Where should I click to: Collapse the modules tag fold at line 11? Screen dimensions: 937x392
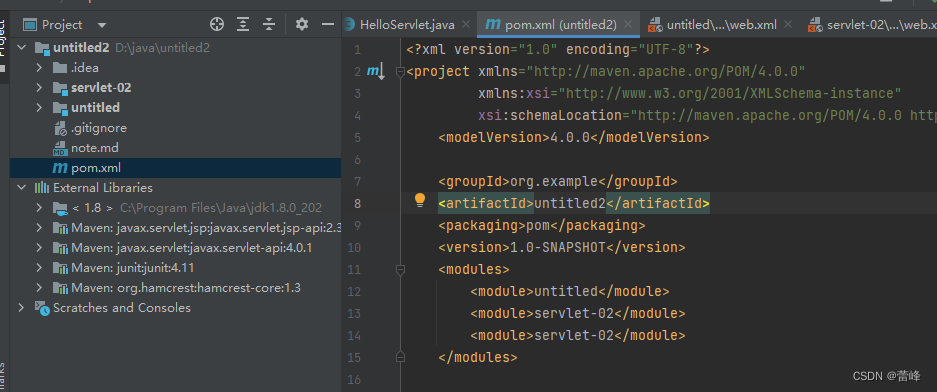tap(400, 270)
